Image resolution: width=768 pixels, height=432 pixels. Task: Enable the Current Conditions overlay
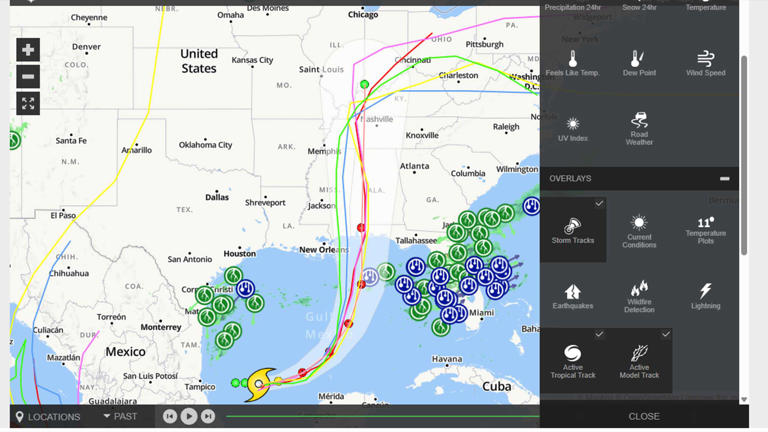coord(639,230)
